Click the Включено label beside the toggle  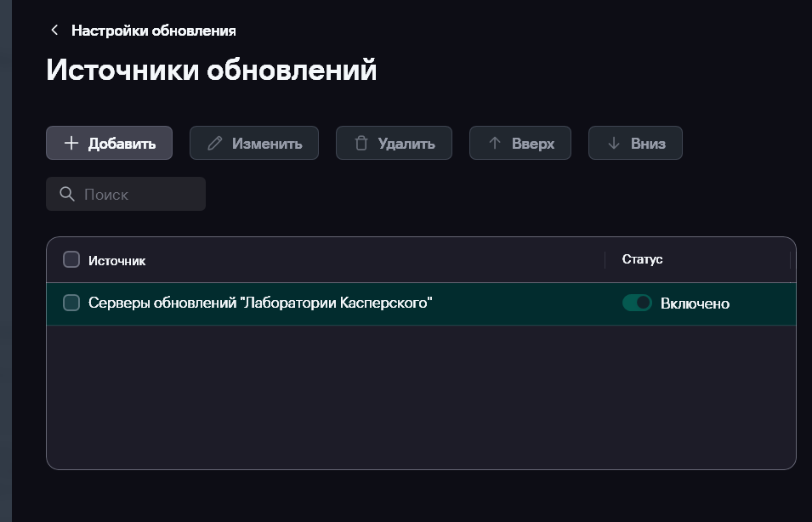[695, 304]
